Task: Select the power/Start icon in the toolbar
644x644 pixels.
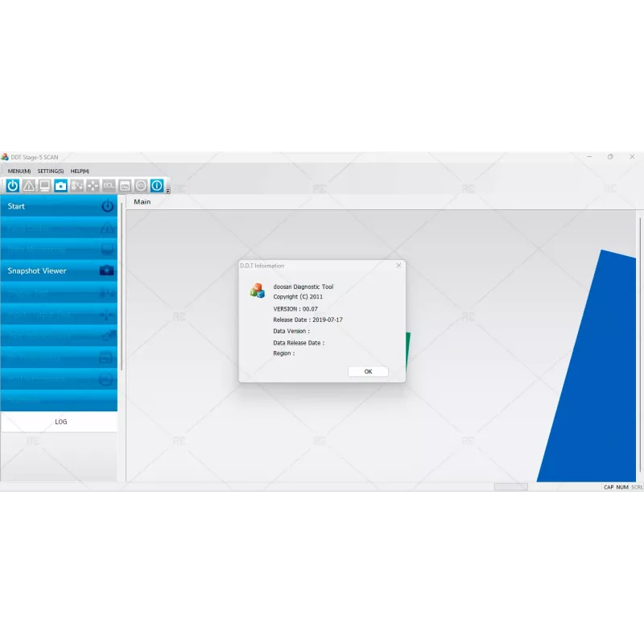Action: click(13, 186)
